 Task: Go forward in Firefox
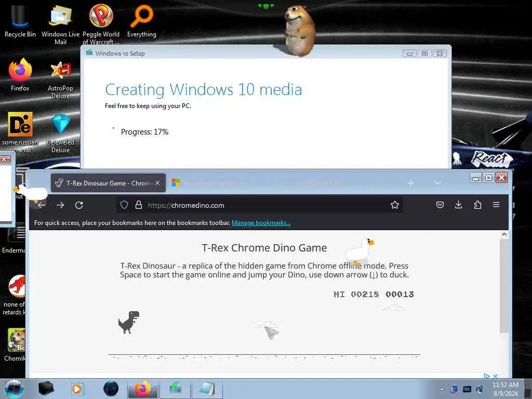[x=60, y=205]
